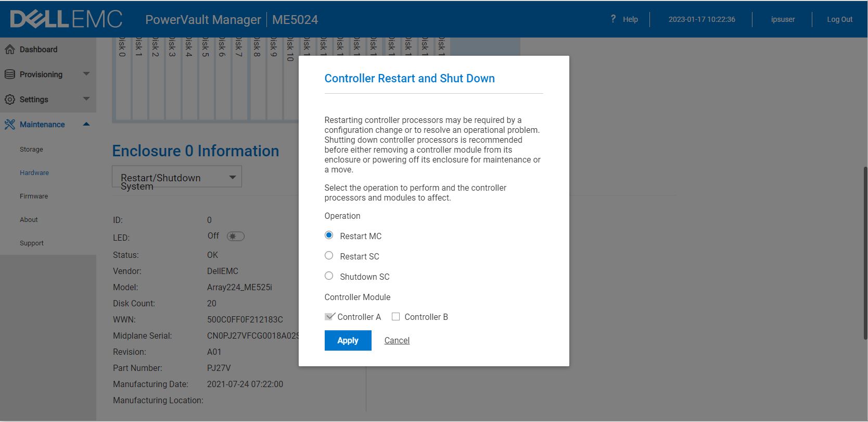
Task: Toggle the enclosure LED switch
Action: coord(235,237)
